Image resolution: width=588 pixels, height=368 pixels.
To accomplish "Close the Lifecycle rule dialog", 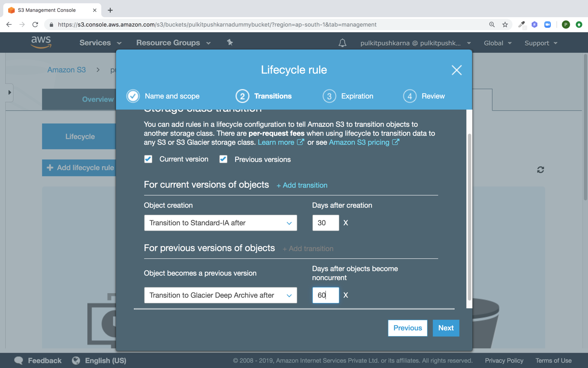I will [457, 70].
